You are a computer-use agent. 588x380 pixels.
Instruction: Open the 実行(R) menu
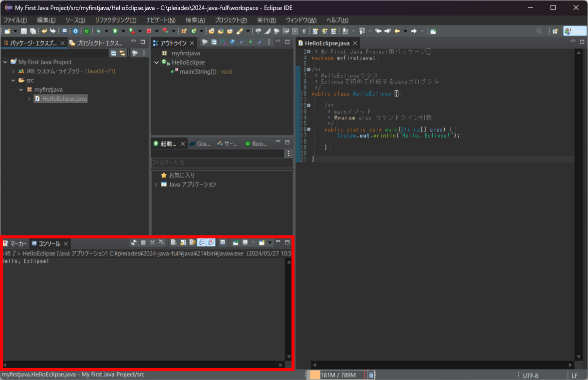pyautogui.click(x=267, y=20)
